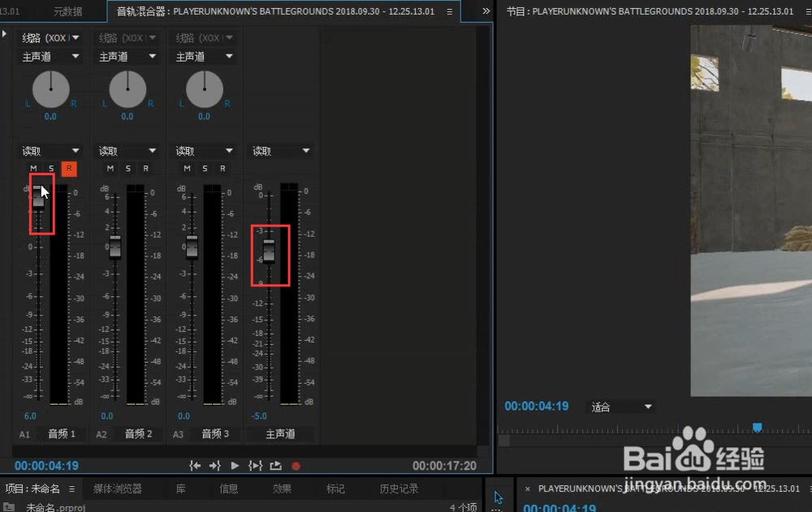Click the project bin folder icon
Screen dimensions: 812x512
9,507
